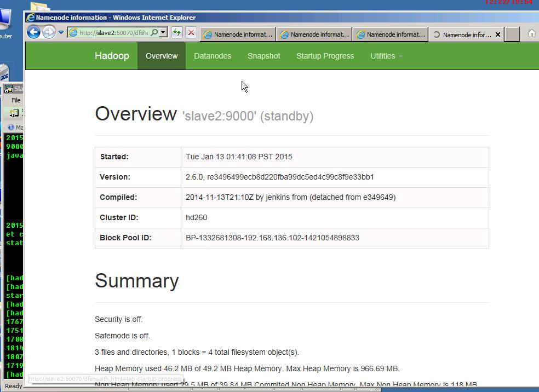Switch to second Namenode information tab
539x392 pixels.
(314, 34)
